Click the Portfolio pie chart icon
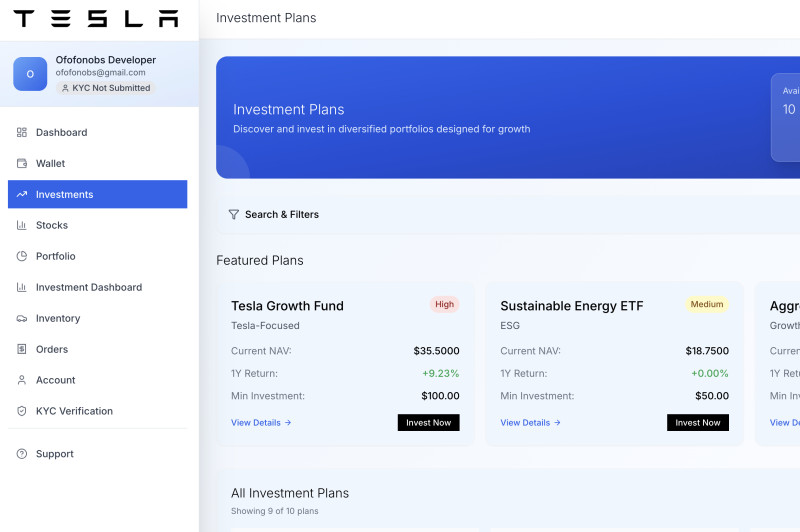The height and width of the screenshot is (532, 800). (22, 257)
